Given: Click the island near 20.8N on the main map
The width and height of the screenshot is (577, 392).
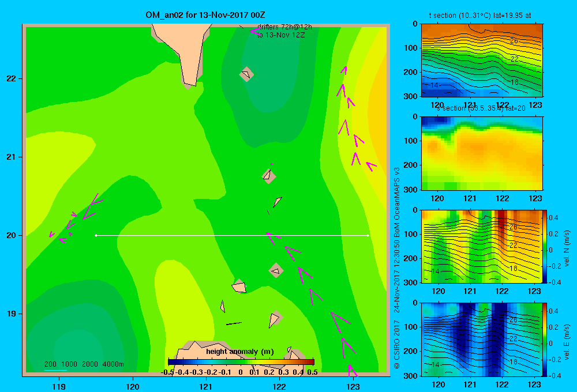Looking at the screenshot, I should tap(269, 176).
